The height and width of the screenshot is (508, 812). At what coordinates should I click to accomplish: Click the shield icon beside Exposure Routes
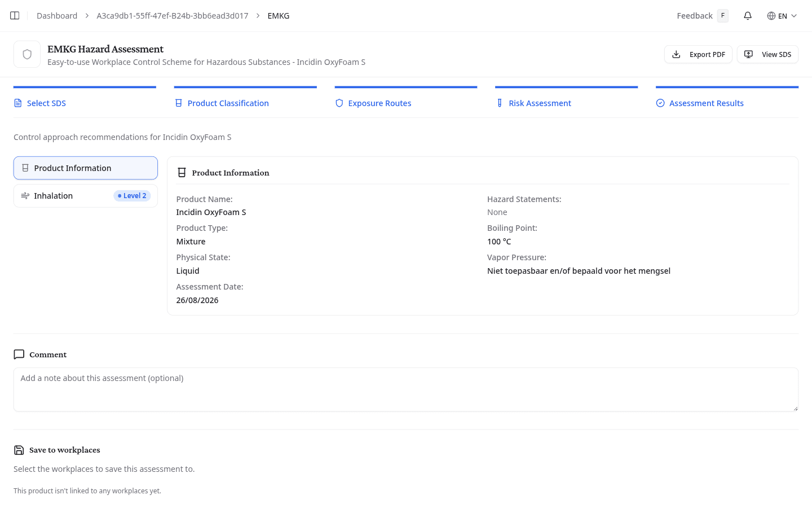point(339,103)
